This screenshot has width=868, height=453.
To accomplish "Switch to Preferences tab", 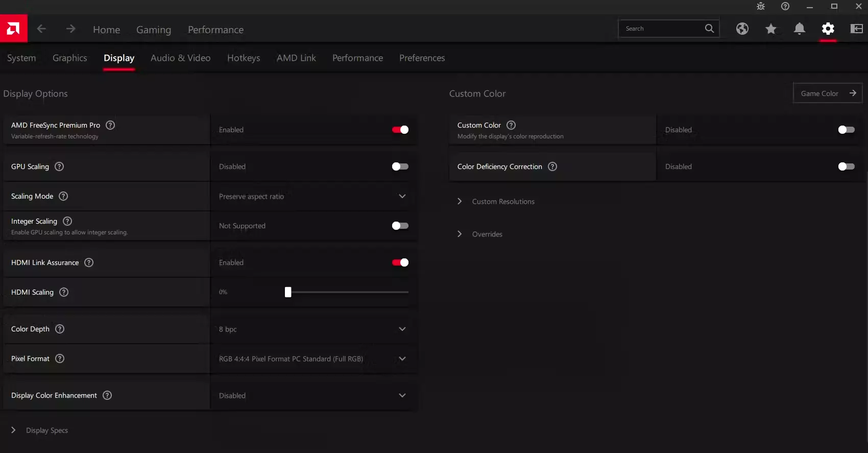I will (x=422, y=58).
